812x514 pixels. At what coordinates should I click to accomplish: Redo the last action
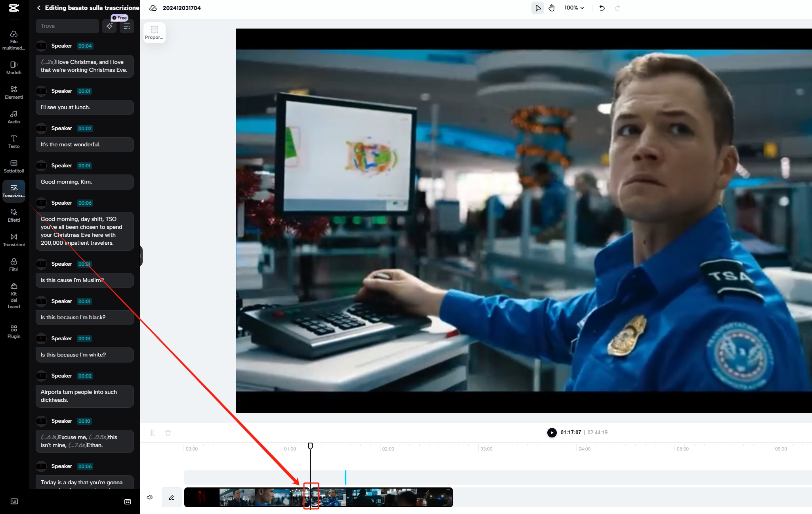pos(617,8)
